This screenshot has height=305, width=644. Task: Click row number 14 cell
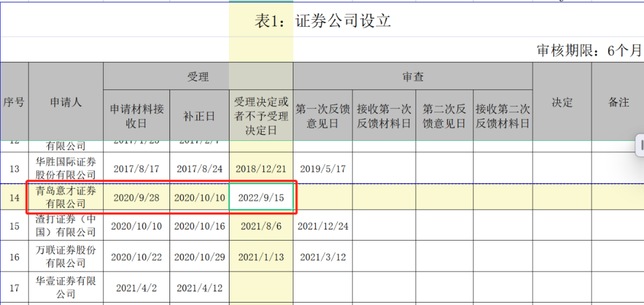click(x=14, y=198)
